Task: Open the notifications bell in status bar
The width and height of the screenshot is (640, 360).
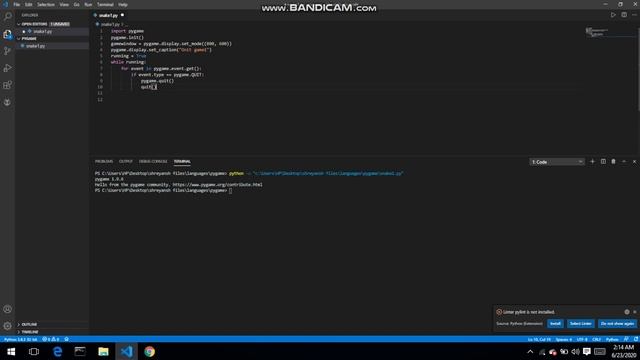Action: (636, 339)
